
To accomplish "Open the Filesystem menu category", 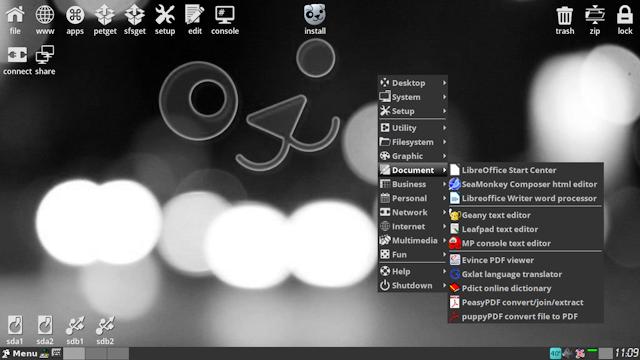I will click(x=413, y=142).
